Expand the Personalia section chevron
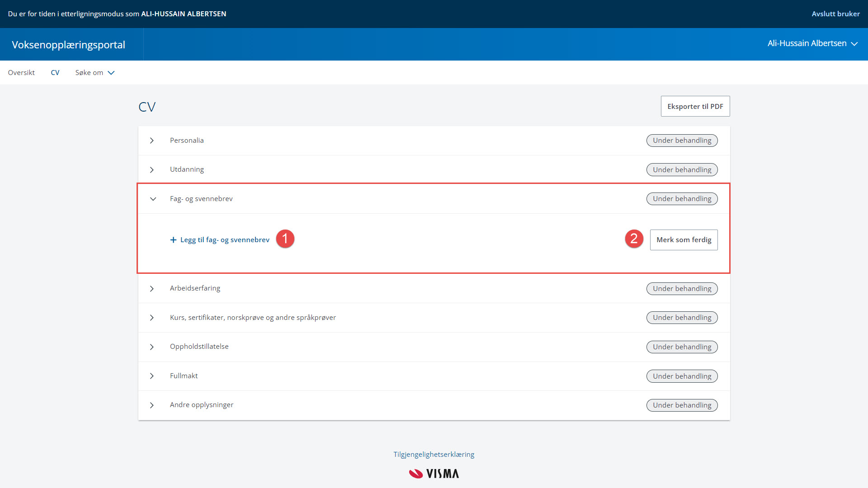The image size is (868, 488). pos(152,141)
